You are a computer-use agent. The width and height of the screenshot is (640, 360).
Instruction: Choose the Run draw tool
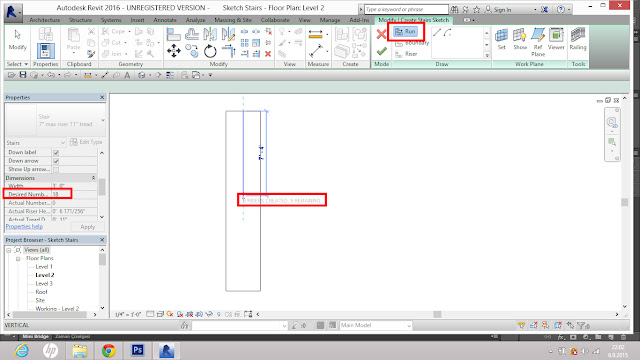click(405, 31)
